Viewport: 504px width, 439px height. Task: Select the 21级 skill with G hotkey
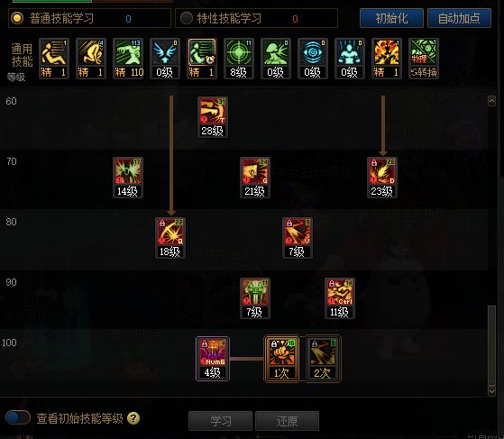coord(255,178)
